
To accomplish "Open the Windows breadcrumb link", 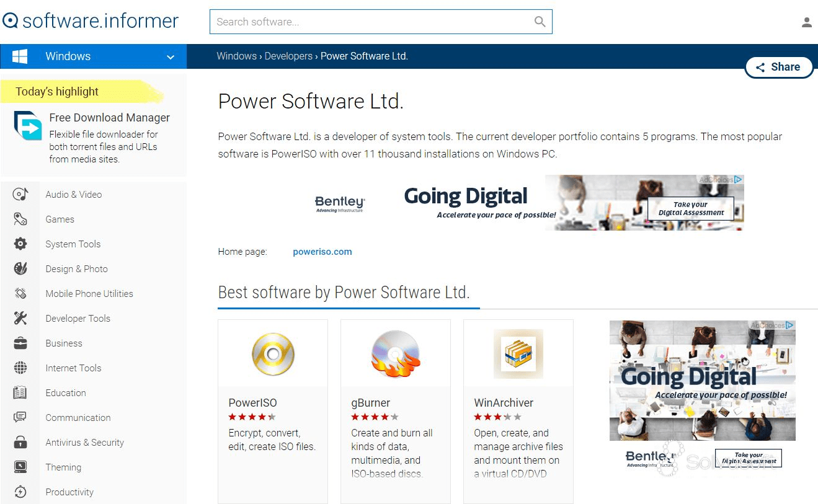I will pos(236,56).
